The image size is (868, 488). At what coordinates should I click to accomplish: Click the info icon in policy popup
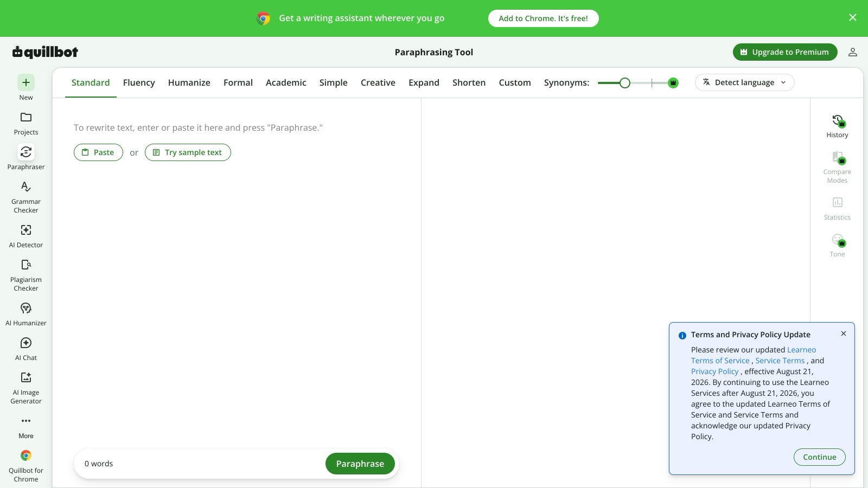(682, 336)
